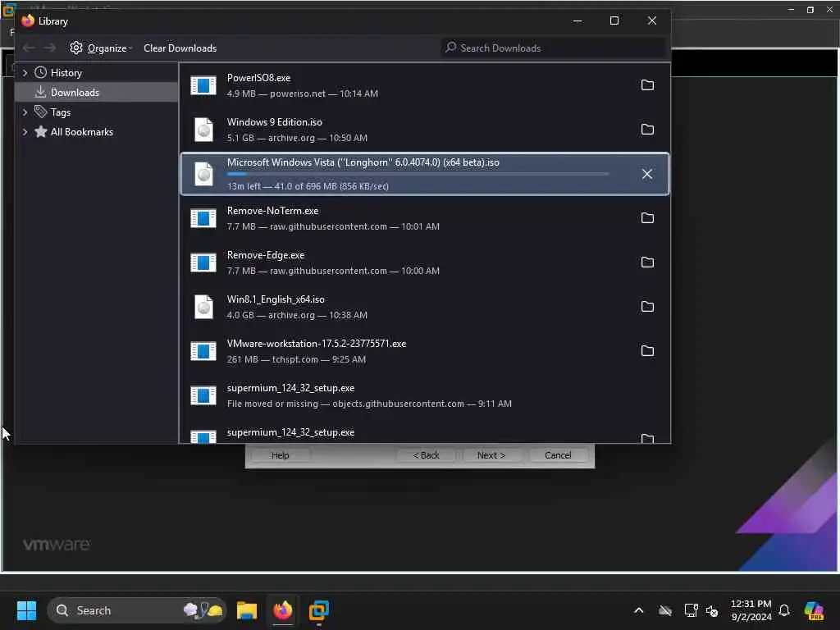Select the Remove-Edge.exe file name
The height and width of the screenshot is (630, 840).
[266, 255]
